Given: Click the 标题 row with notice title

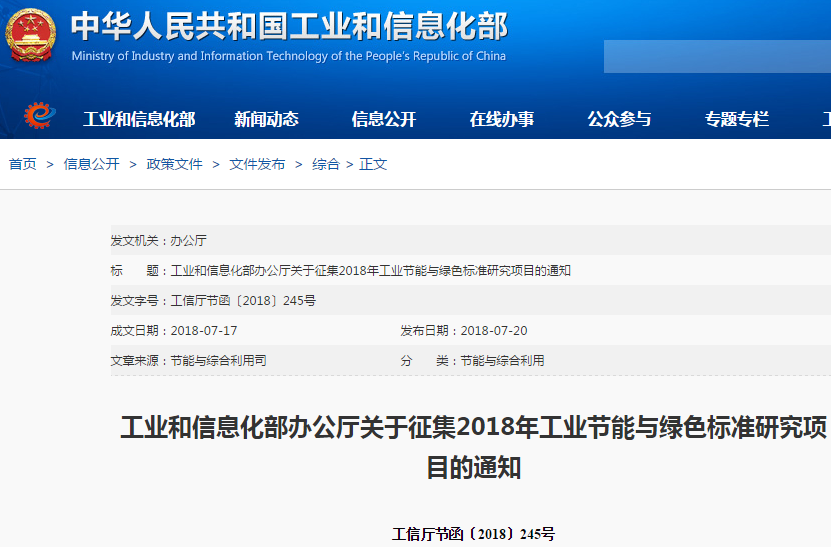Looking at the screenshot, I should (x=471, y=271).
